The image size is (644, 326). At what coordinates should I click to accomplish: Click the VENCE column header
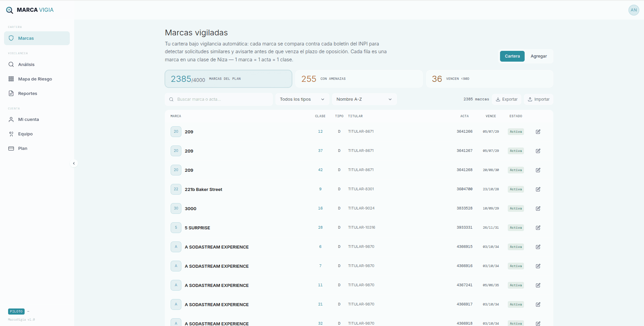click(491, 116)
